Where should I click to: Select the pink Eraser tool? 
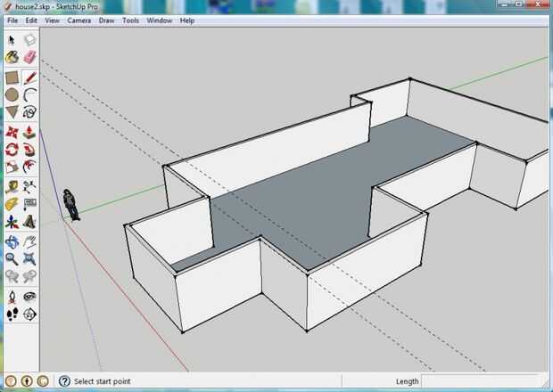29,57
